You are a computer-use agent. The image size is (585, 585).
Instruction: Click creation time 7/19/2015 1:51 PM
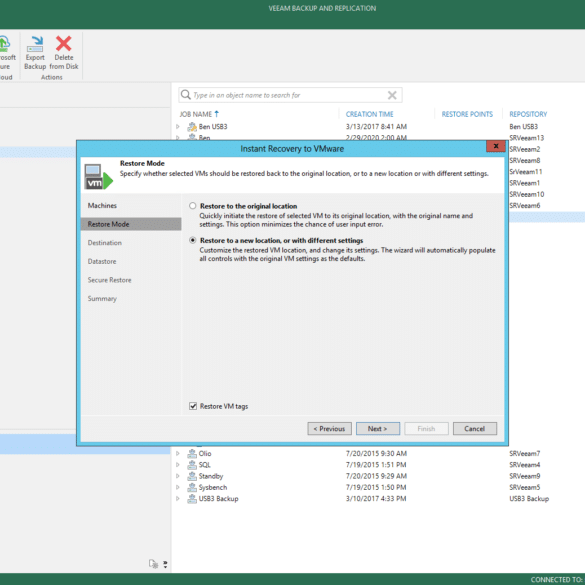point(376,465)
